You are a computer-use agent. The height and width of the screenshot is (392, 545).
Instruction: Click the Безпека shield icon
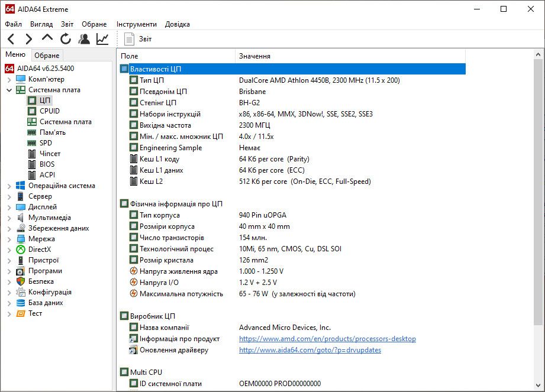21,281
